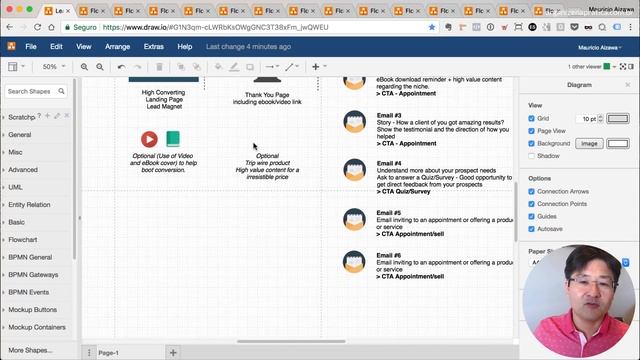Screen dimensions: 640x360
Task: Click the red play video icon
Action: coord(149,139)
